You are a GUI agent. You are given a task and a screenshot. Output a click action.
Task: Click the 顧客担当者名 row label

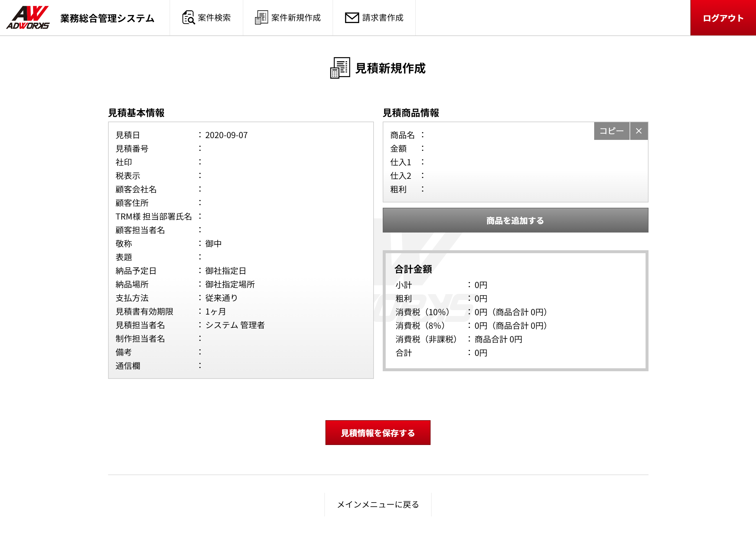pyautogui.click(x=140, y=230)
